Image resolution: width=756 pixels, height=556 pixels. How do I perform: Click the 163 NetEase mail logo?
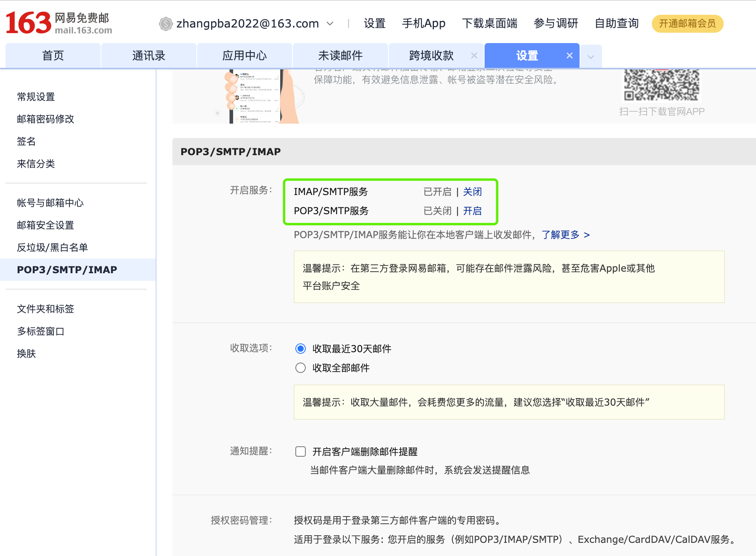pyautogui.click(x=59, y=23)
